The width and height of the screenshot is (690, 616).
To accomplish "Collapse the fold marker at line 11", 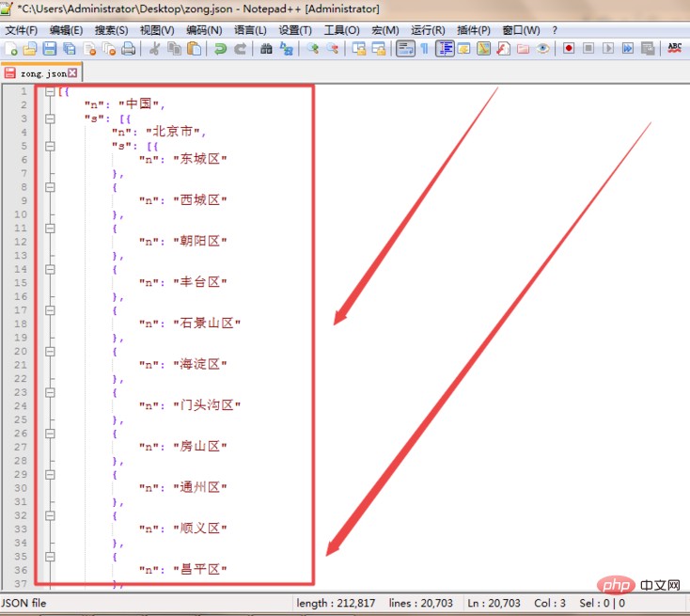I will click(x=50, y=229).
